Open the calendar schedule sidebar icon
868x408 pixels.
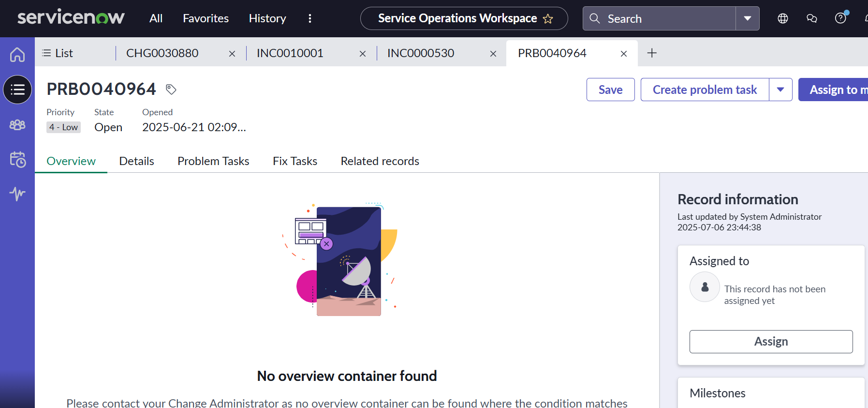pyautogui.click(x=17, y=159)
